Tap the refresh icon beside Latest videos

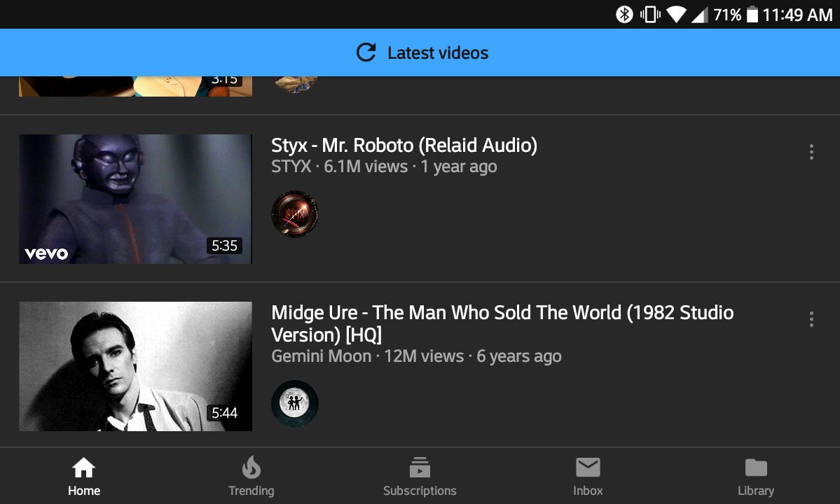tap(366, 52)
